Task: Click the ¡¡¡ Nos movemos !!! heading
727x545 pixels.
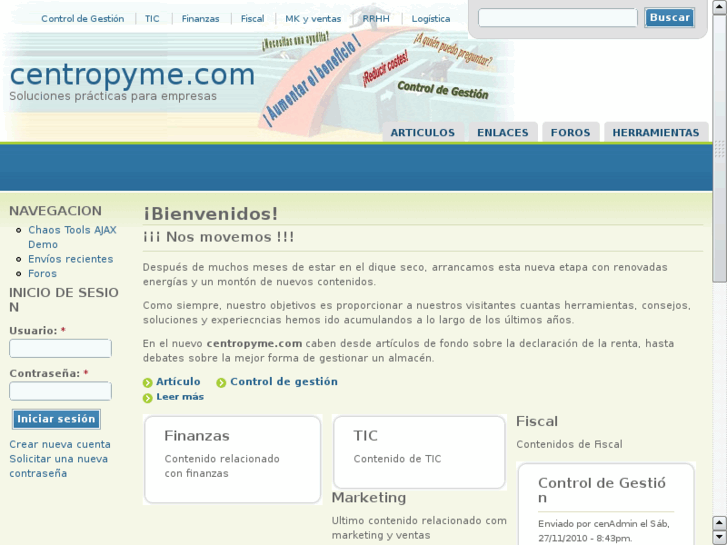Action: [x=218, y=237]
